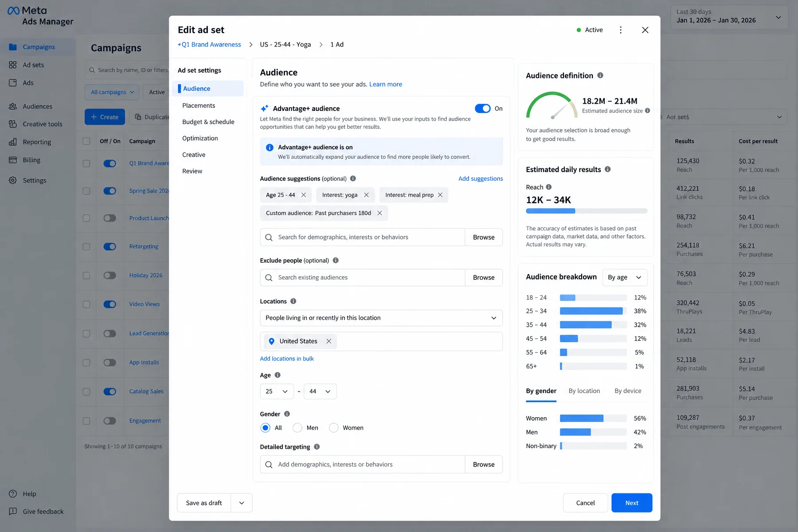Click the Add suggestions link
This screenshot has height=532, width=798.
click(481, 179)
